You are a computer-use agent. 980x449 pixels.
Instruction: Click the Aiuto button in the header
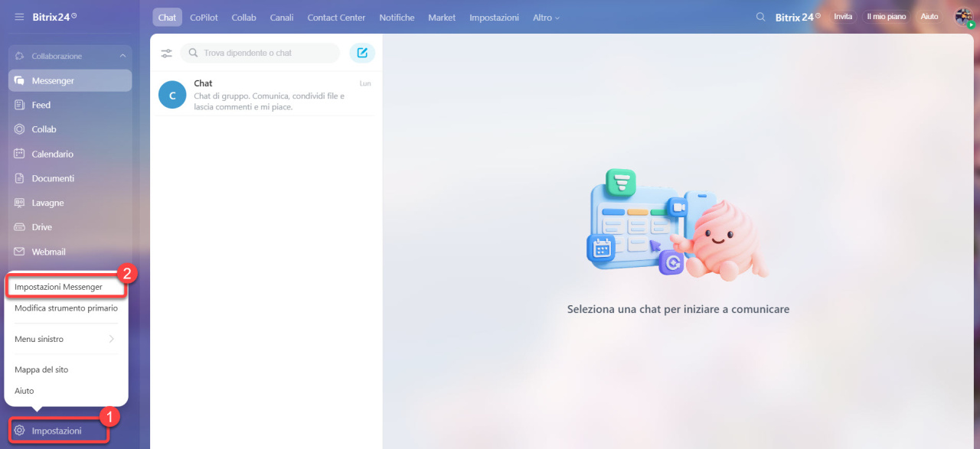[x=929, y=17]
